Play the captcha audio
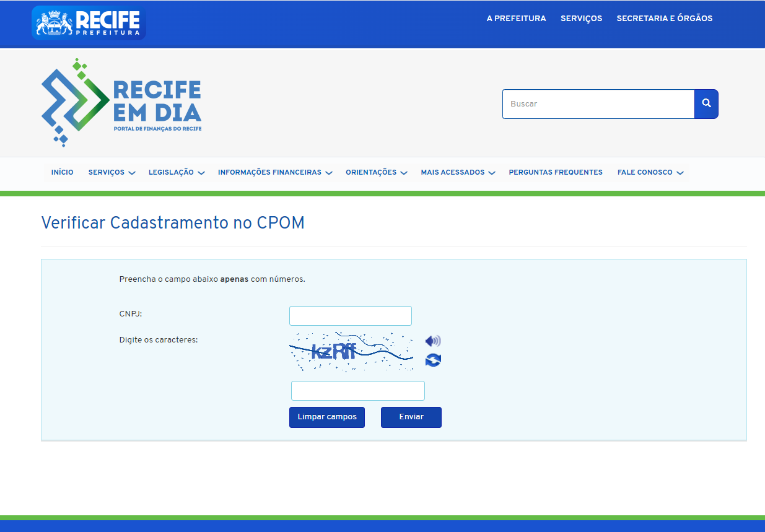Viewport: 765px width, 532px height. click(433, 341)
